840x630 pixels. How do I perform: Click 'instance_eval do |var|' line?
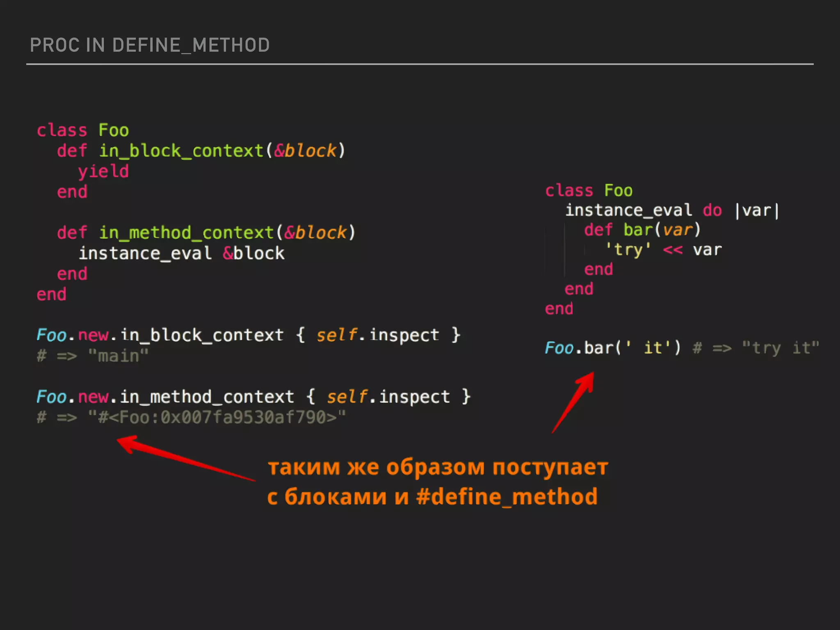672,210
